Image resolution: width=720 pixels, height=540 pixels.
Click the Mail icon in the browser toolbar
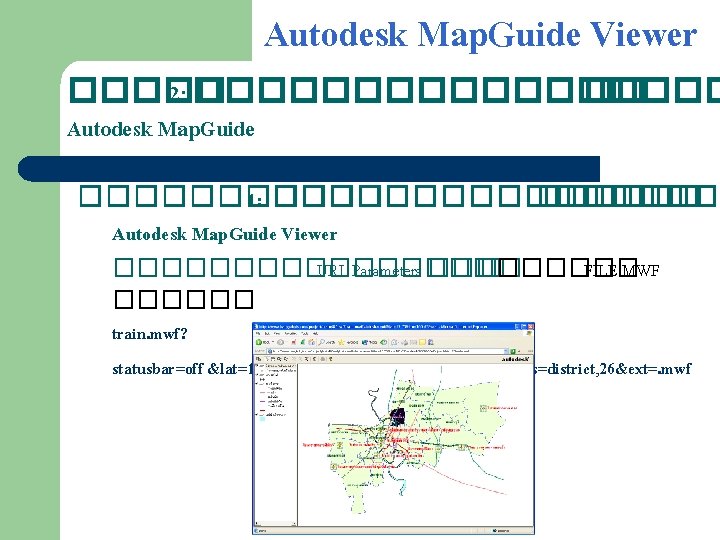pyautogui.click(x=394, y=342)
